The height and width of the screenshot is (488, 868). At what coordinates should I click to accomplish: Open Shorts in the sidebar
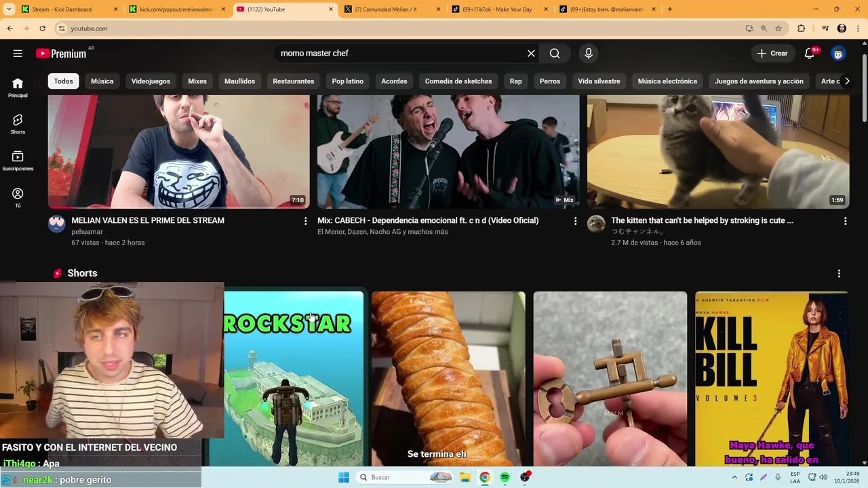(18, 124)
